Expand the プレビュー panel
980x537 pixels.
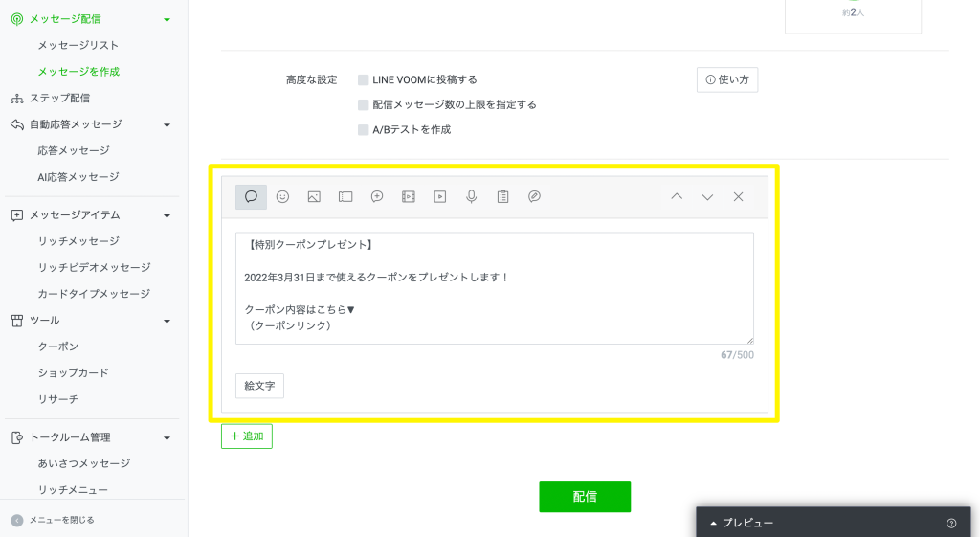tap(834, 522)
